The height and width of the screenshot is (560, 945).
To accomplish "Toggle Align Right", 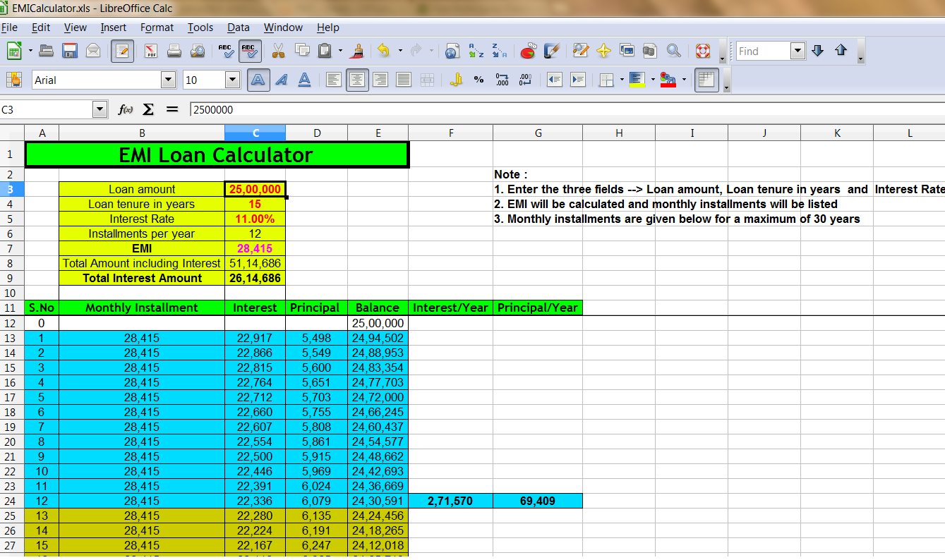I will coord(380,80).
